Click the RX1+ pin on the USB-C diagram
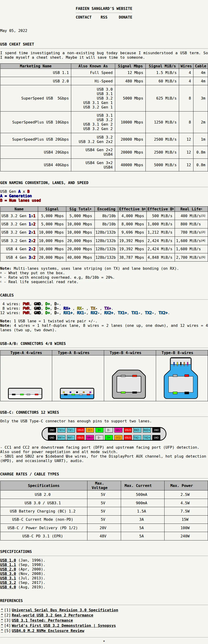This screenshot has width=208, height=644. (x=61, y=437)
